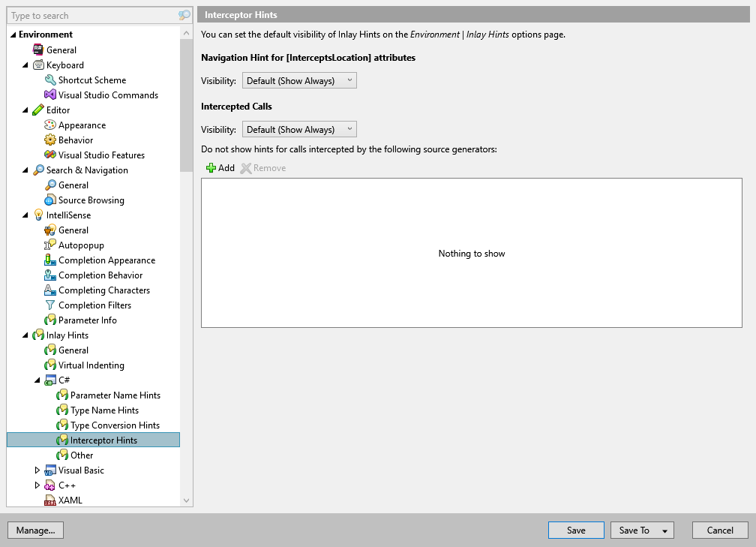Click the Save button
The image size is (756, 547).
click(x=576, y=530)
